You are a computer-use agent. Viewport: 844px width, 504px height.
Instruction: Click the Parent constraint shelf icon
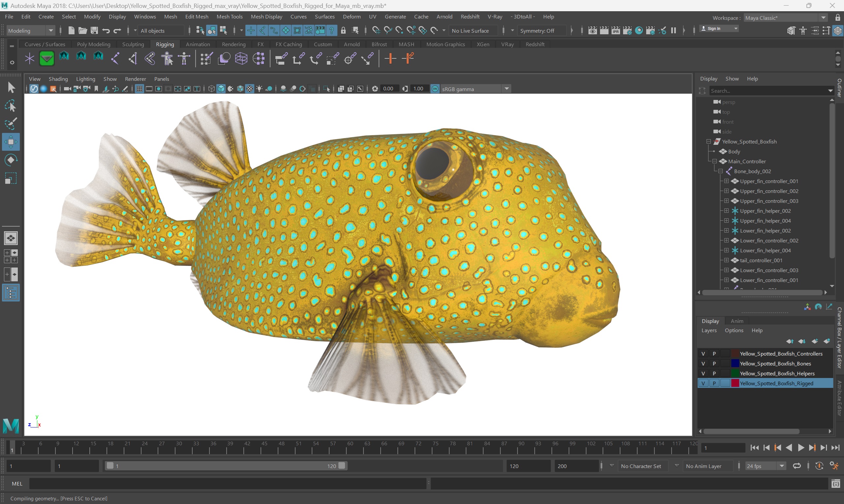pos(281,58)
